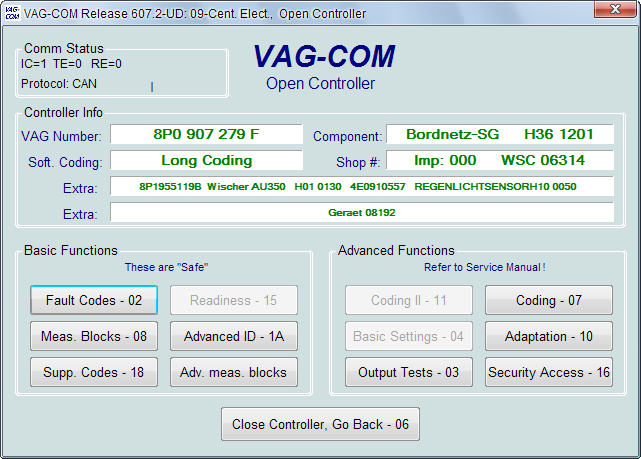Click the Open Controller heading

tap(320, 83)
